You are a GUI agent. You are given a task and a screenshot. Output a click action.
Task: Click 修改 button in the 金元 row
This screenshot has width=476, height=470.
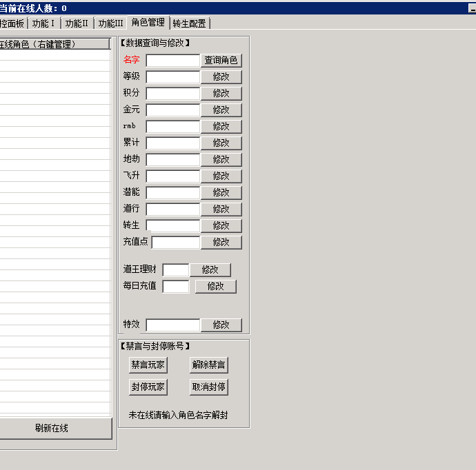point(221,110)
